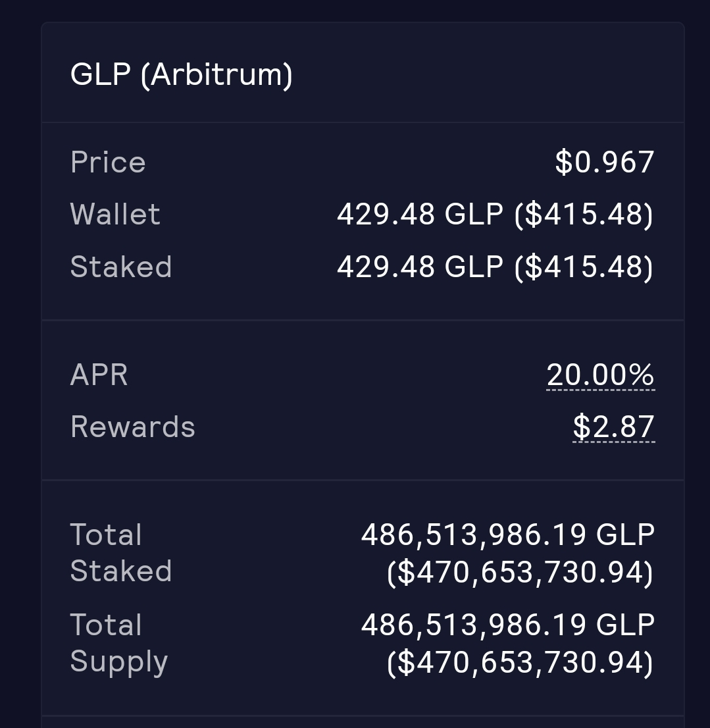
Task: Click Total Supply 486,513,986.19 GLP amount
Action: pyautogui.click(x=508, y=625)
